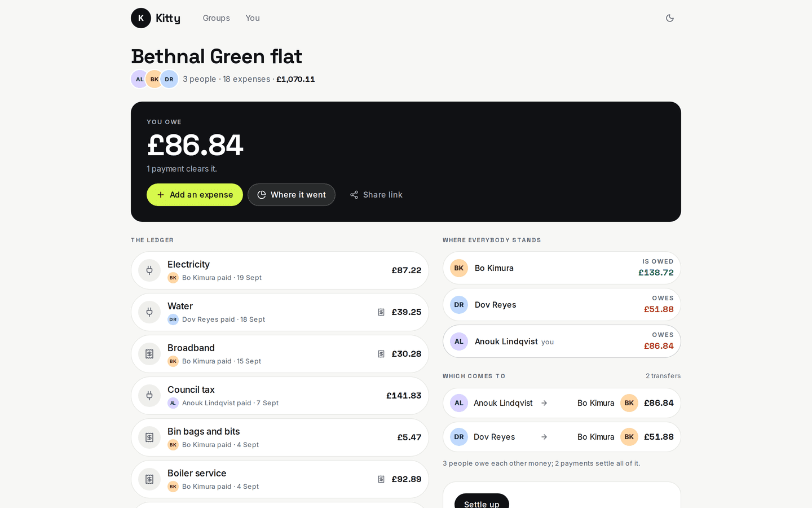
Task: Click Dov Reyes's avatar in the Owes £51.88 row
Action: pos(459,305)
